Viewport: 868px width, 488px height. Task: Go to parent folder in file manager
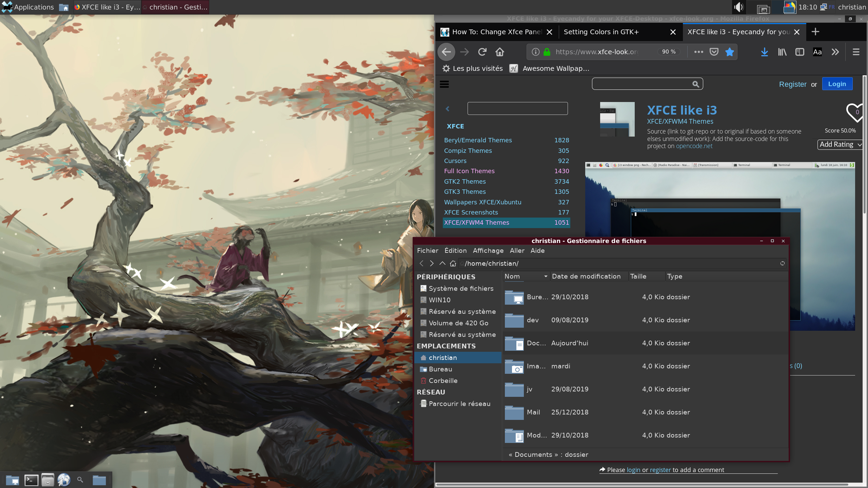[x=442, y=263]
